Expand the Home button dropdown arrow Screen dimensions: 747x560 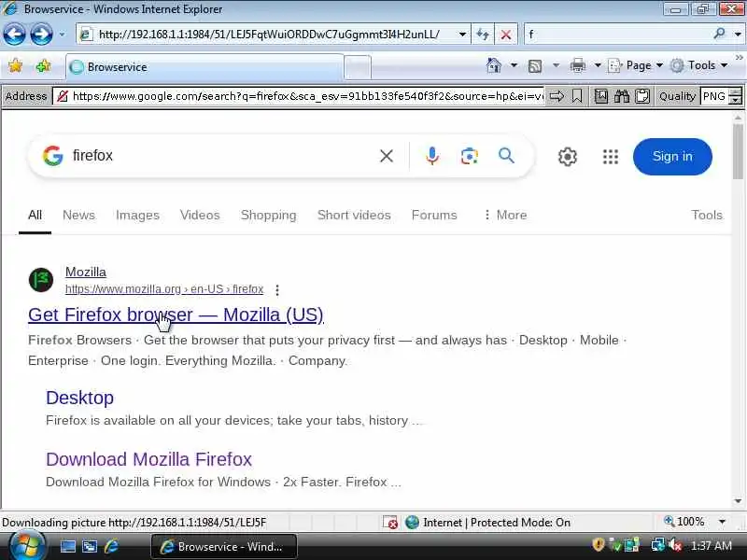pyautogui.click(x=514, y=65)
